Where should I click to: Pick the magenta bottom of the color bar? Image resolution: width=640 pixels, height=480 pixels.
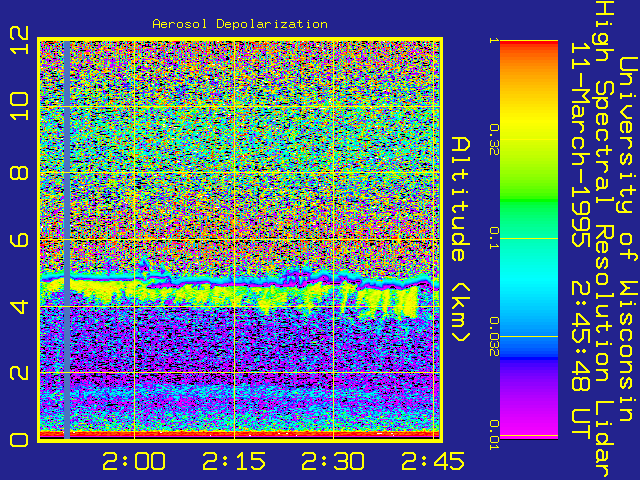pos(529,427)
